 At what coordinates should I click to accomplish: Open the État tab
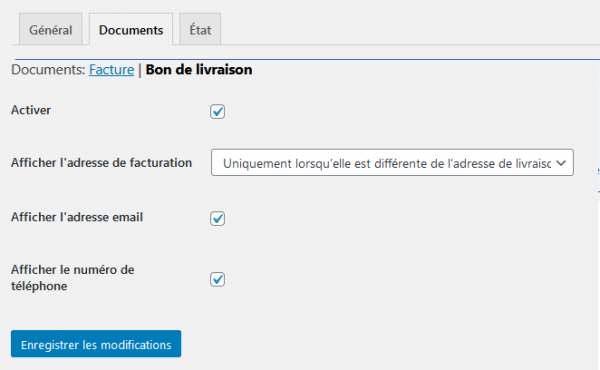200,29
